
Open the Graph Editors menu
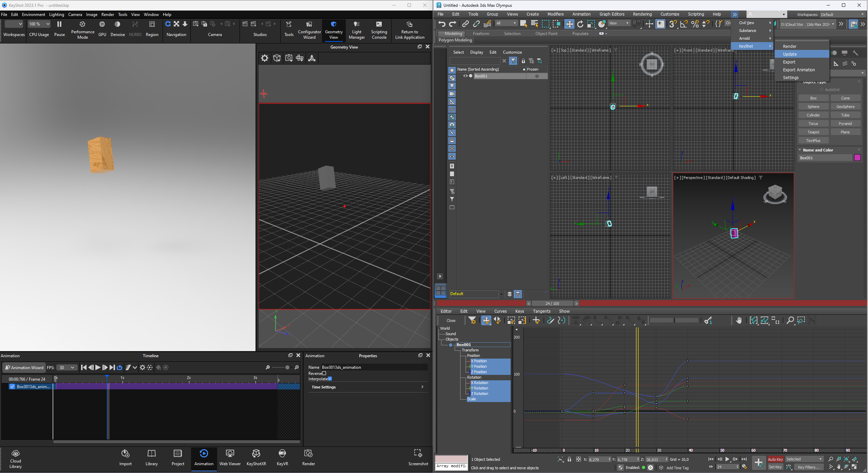coord(611,14)
